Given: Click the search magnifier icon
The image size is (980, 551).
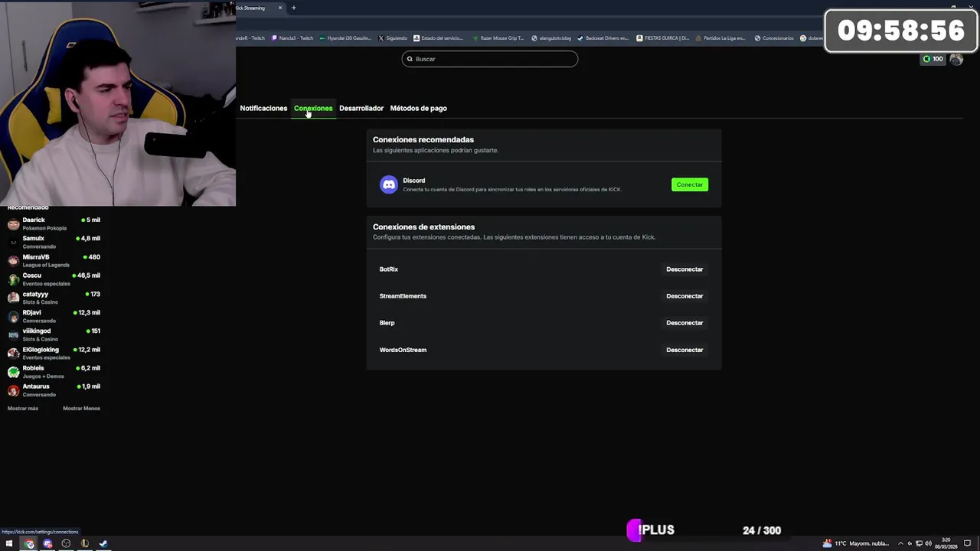Looking at the screenshot, I should click(x=410, y=59).
